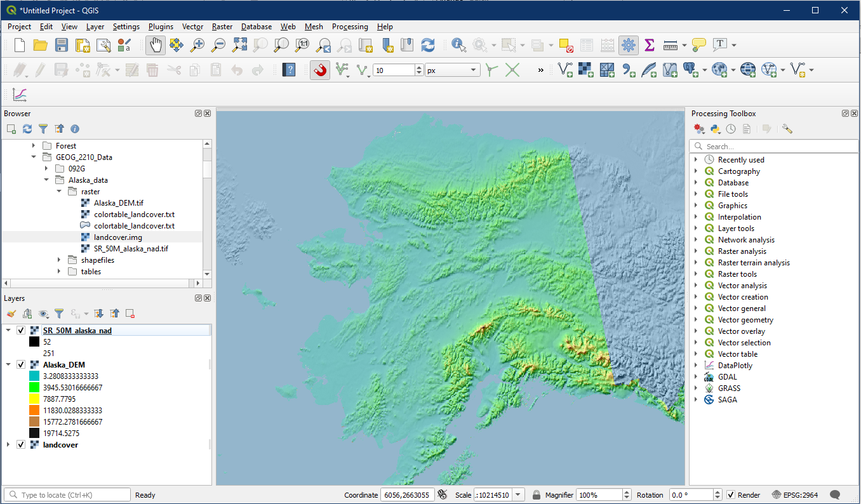Select the Pan Map hand tool
The height and width of the screenshot is (504, 861).
click(156, 45)
